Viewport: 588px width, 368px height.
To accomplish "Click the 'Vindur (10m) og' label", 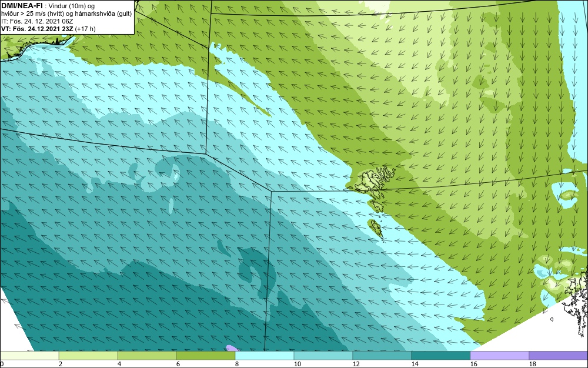I will [72, 6].
